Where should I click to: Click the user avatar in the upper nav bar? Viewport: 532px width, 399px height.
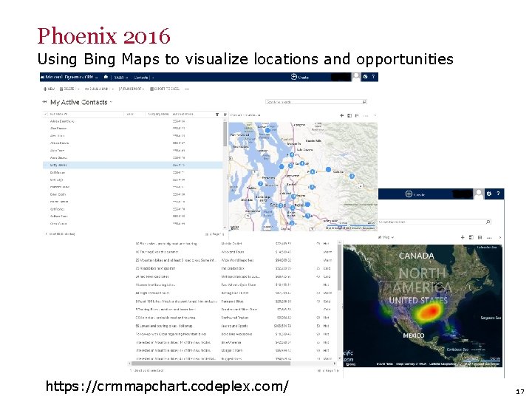(355, 77)
